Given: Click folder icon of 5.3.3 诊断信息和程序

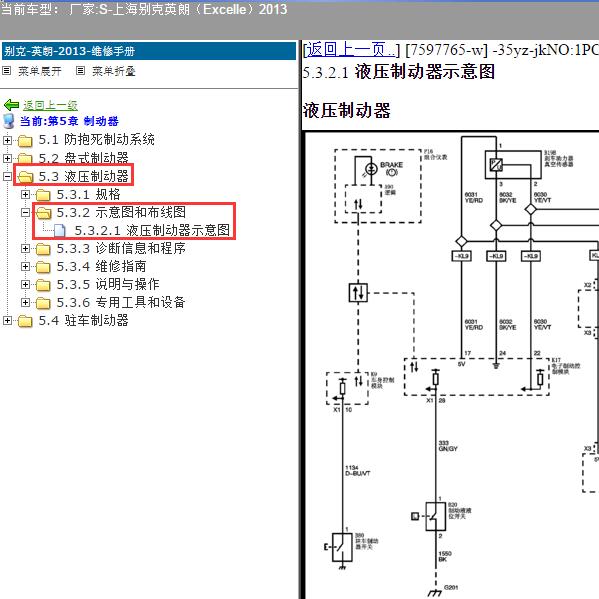Looking at the screenshot, I should pos(43,249).
